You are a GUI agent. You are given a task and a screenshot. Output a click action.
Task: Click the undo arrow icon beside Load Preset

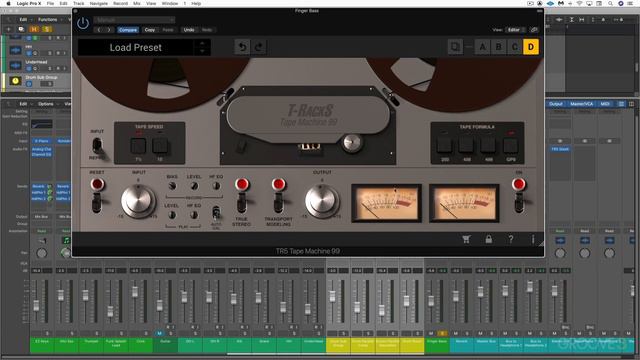point(242,47)
